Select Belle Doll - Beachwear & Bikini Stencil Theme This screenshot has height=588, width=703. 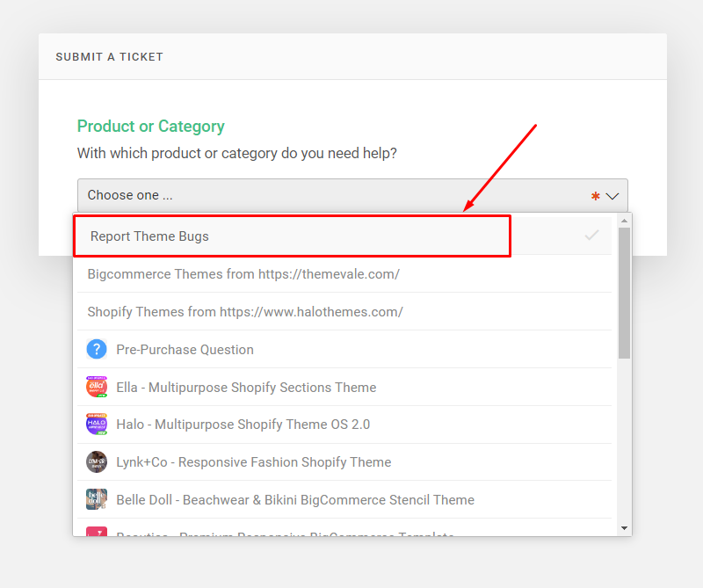(344, 499)
